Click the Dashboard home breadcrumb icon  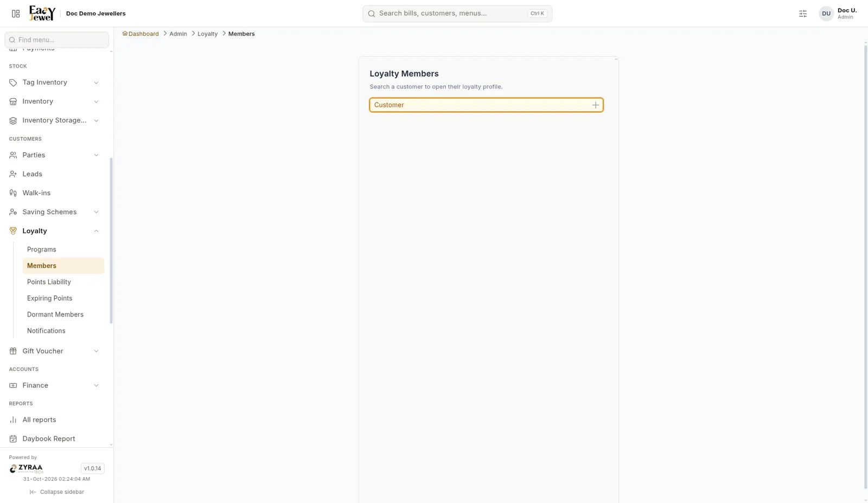pyautogui.click(x=125, y=34)
